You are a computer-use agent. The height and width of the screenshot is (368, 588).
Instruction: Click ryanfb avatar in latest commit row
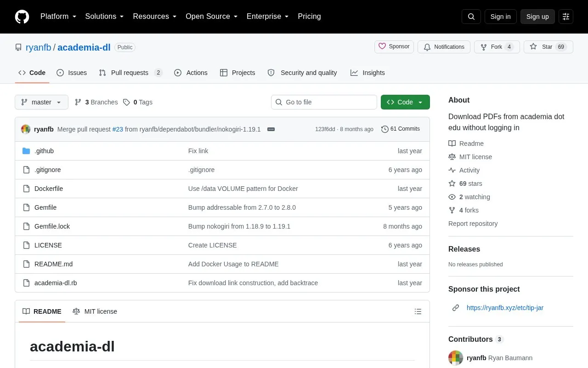[x=26, y=129]
